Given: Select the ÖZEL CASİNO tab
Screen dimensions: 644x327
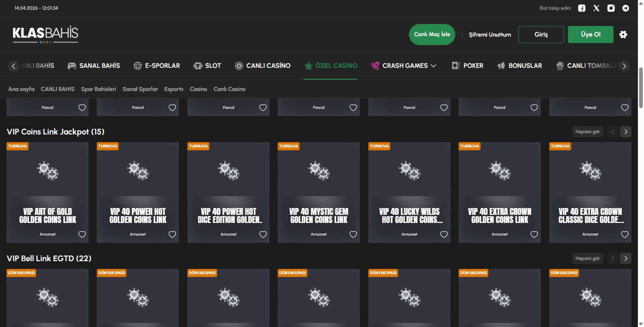Looking at the screenshot, I should [x=331, y=66].
